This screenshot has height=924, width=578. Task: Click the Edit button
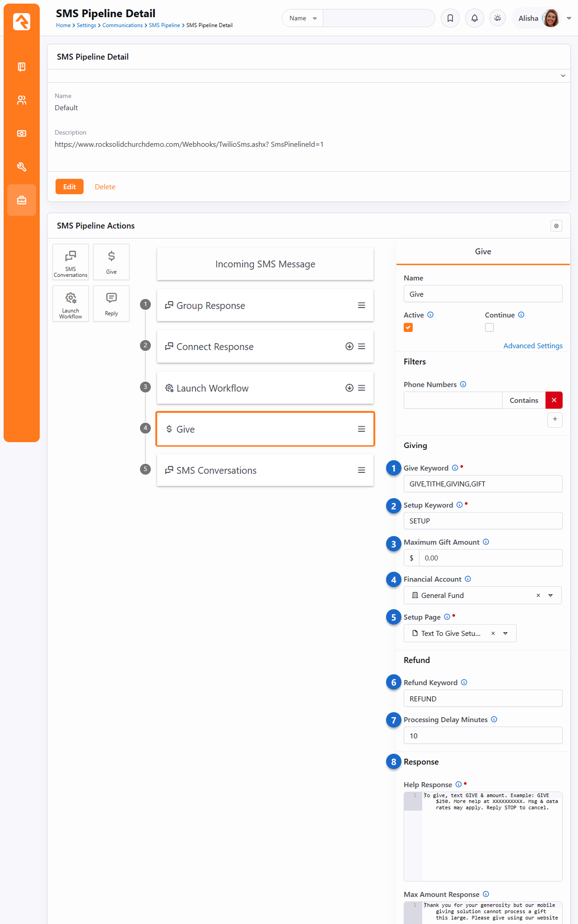point(70,187)
